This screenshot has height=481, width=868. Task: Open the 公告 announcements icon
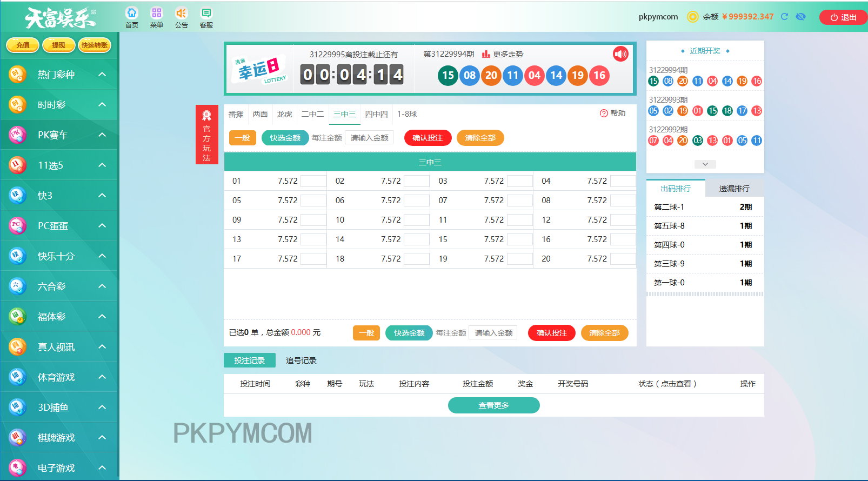pos(182,13)
